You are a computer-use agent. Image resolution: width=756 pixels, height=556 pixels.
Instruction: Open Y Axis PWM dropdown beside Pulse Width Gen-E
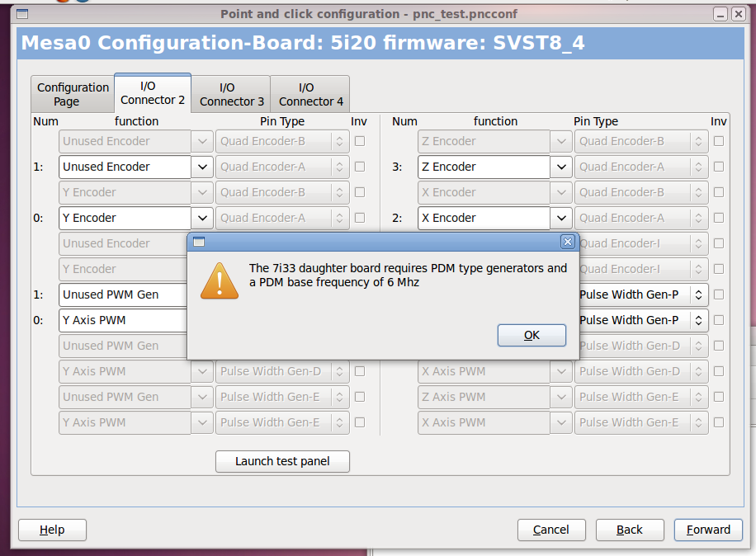coord(202,422)
